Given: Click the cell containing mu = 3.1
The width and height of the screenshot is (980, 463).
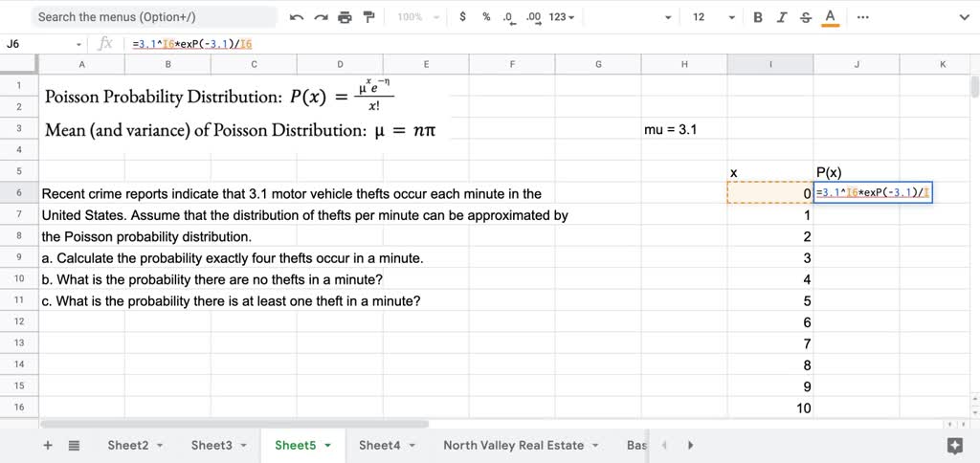Looking at the screenshot, I should point(684,129).
